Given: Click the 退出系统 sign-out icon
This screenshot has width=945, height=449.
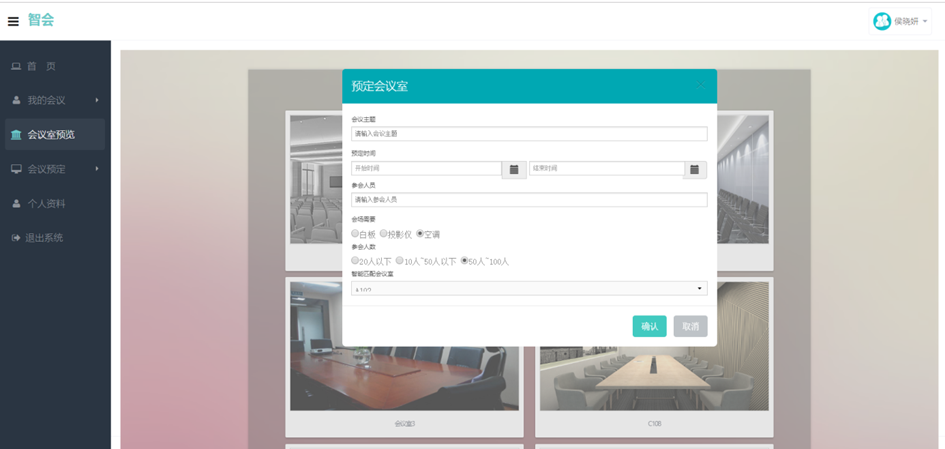Looking at the screenshot, I should click(x=16, y=238).
